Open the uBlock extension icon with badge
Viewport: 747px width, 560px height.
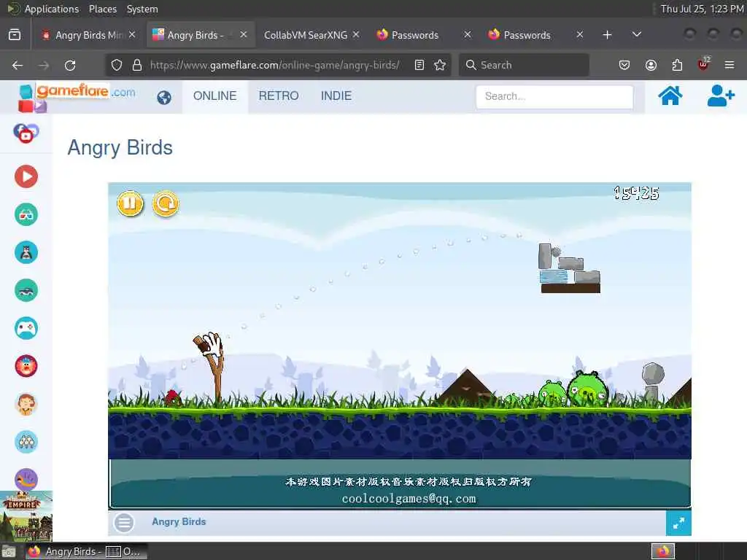(x=704, y=64)
